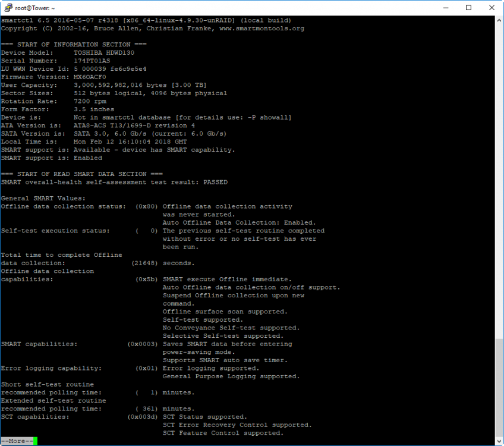The width and height of the screenshot is (504, 446).
Task: Click the root@Tower: ~ window title
Action: (34, 8)
